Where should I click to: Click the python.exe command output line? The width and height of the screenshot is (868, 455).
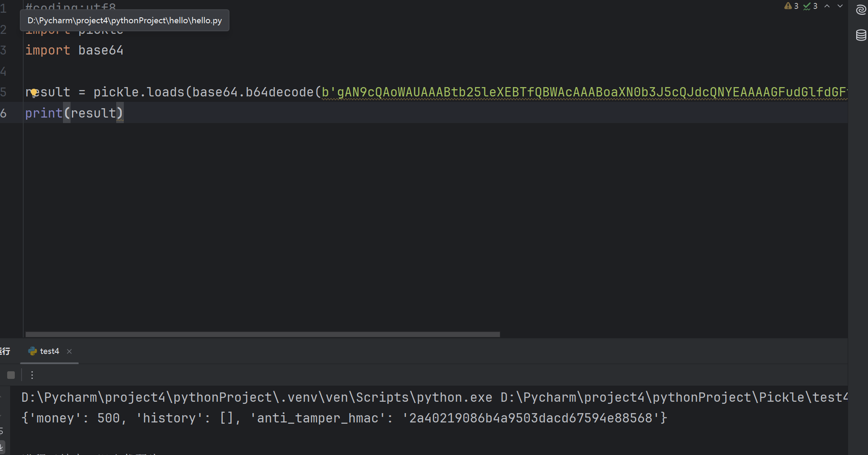pos(434,397)
